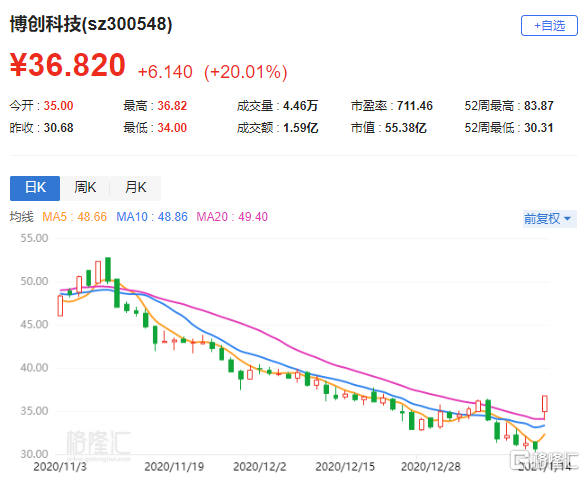Click the current price ¥36.820
The height and width of the screenshot is (477, 585).
(x=68, y=65)
